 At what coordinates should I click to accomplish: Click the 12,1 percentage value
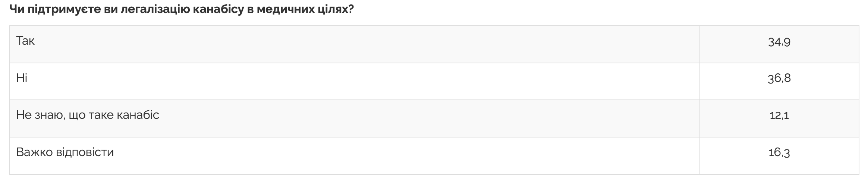(779, 116)
